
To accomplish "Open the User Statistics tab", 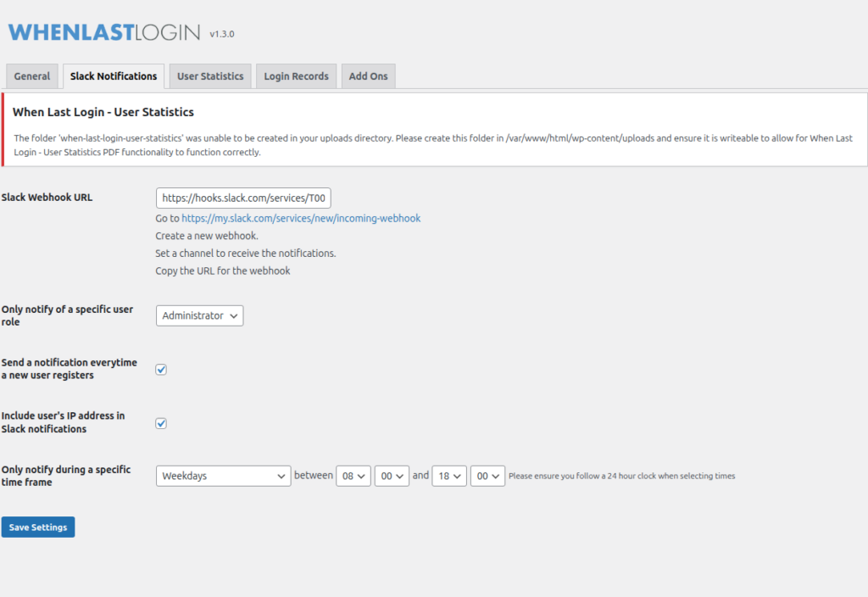I will (210, 75).
